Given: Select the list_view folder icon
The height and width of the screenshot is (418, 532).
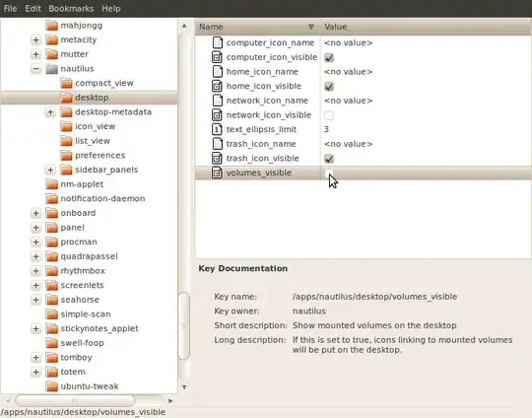Looking at the screenshot, I should (67, 141).
